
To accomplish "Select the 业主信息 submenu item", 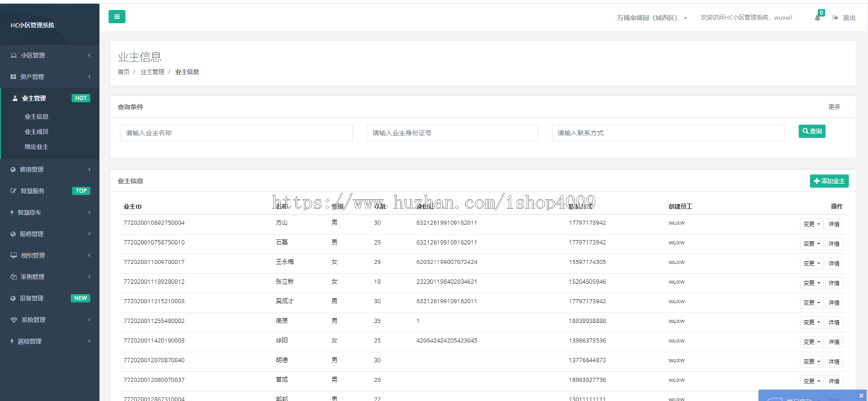I will 36,117.
